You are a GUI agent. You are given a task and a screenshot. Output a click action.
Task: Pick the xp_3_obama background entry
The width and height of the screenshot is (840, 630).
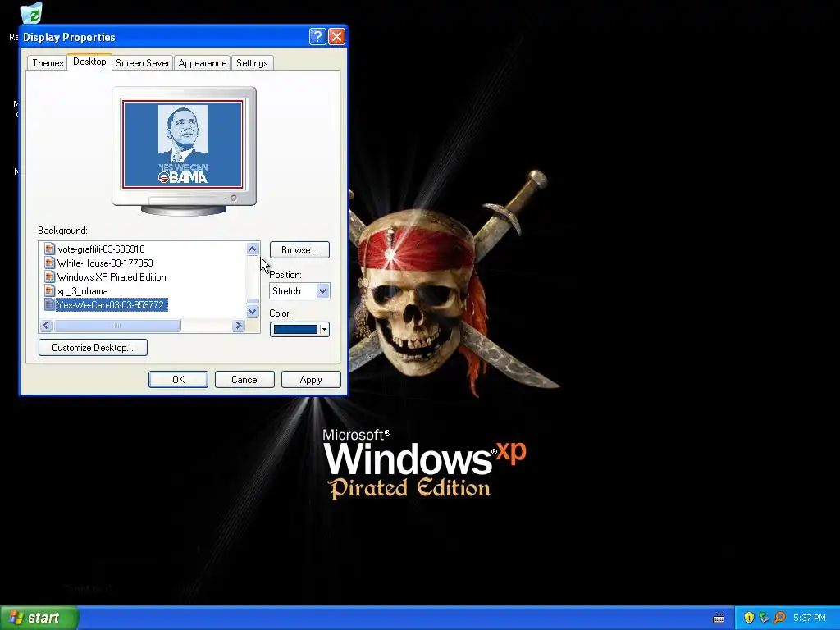(83, 291)
